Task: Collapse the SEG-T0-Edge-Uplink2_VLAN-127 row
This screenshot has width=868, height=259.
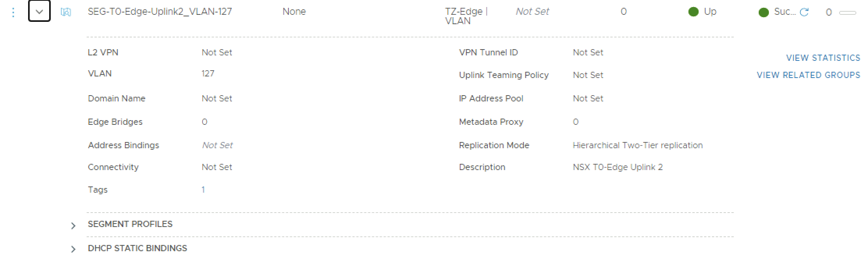Action: pos(39,12)
